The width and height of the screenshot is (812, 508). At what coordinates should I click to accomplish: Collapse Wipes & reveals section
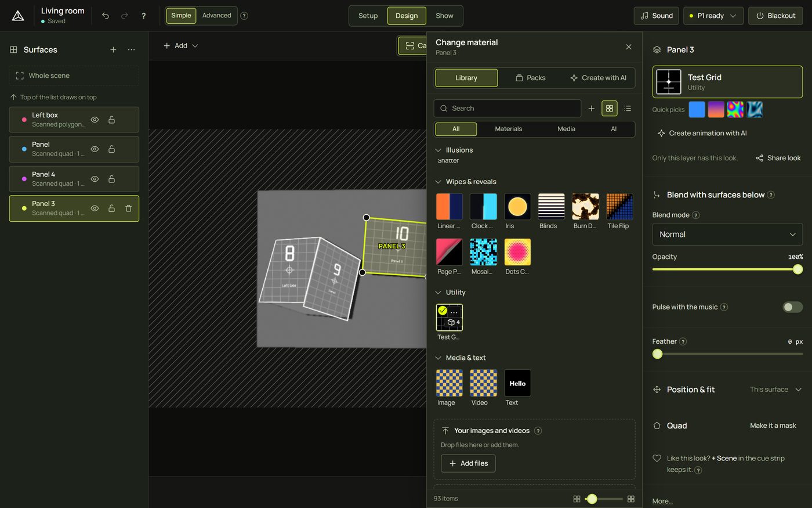pos(438,182)
